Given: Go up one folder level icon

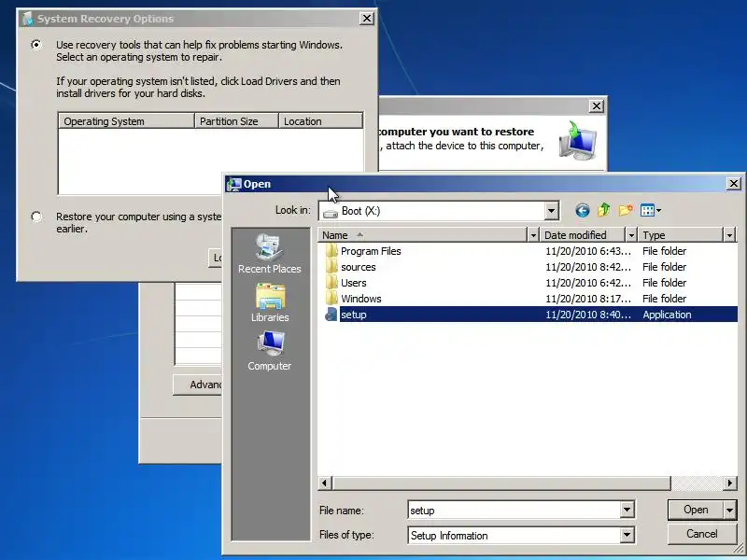Looking at the screenshot, I should (603, 210).
